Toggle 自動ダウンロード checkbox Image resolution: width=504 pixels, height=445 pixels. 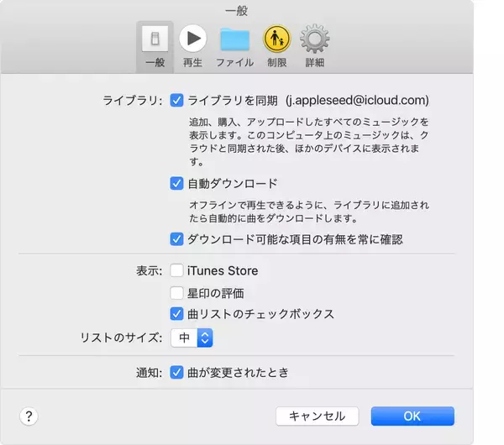click(176, 184)
